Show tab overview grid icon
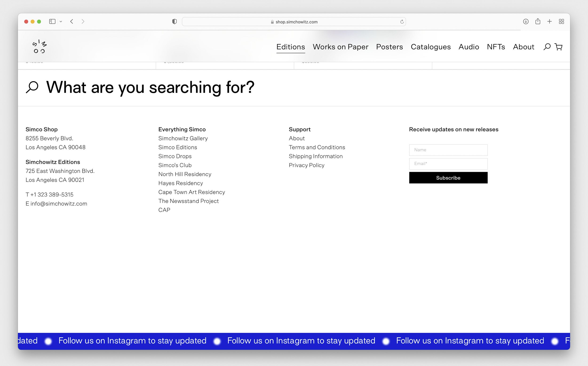The image size is (588, 366). point(561,22)
